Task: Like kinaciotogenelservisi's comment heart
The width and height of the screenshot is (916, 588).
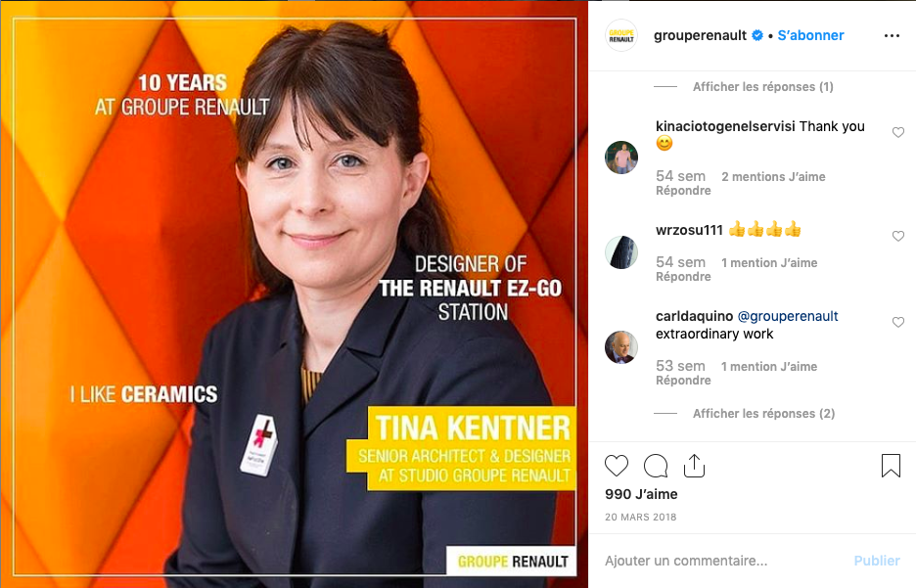Action: 898,132
